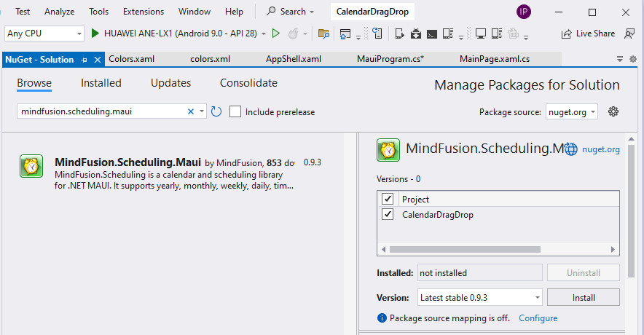
Task: Open the Any CPU platform dropdown
Action: click(44, 33)
